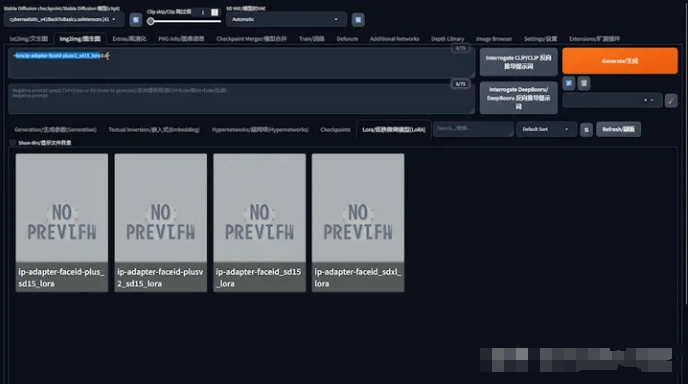
Task: Clear the prompt with the trash icon
Action: [x=584, y=83]
